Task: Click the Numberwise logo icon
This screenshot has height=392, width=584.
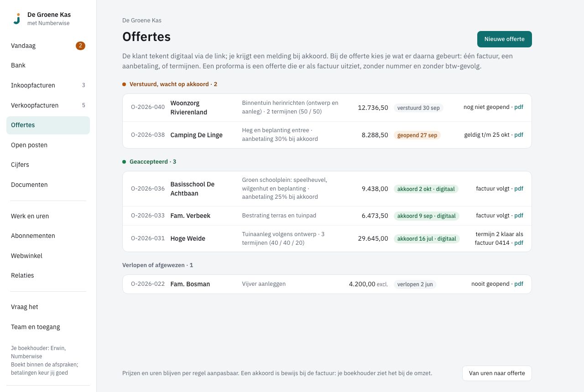Action: point(17,19)
